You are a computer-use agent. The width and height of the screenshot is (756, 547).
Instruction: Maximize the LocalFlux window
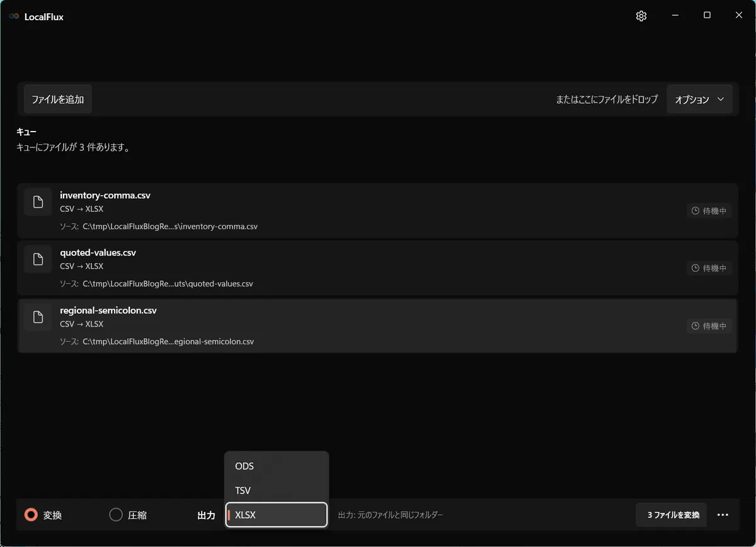click(707, 16)
